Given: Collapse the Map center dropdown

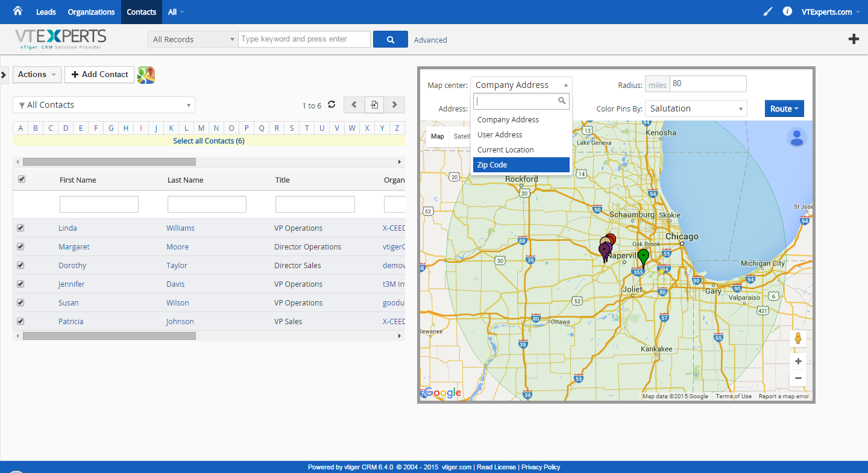Looking at the screenshot, I should tap(521, 85).
